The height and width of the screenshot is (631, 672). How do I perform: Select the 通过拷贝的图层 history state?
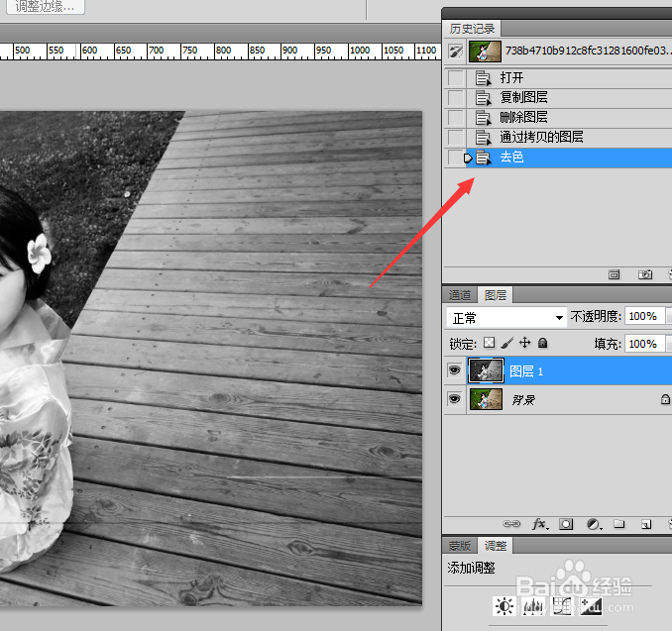tap(569, 137)
